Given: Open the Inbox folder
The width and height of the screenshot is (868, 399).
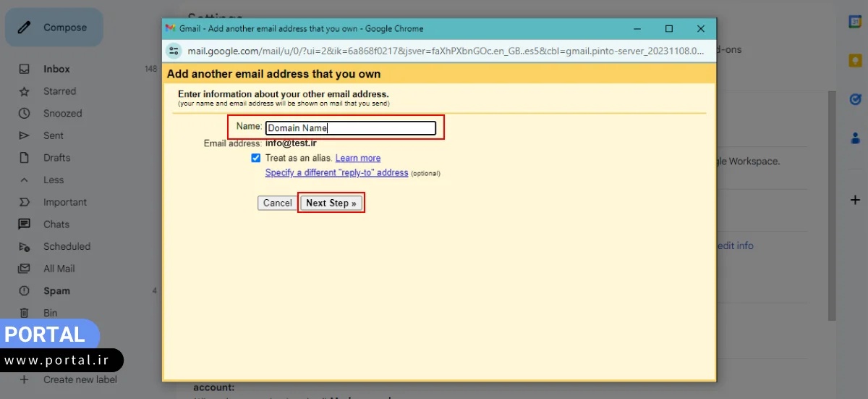Looking at the screenshot, I should tap(56, 69).
